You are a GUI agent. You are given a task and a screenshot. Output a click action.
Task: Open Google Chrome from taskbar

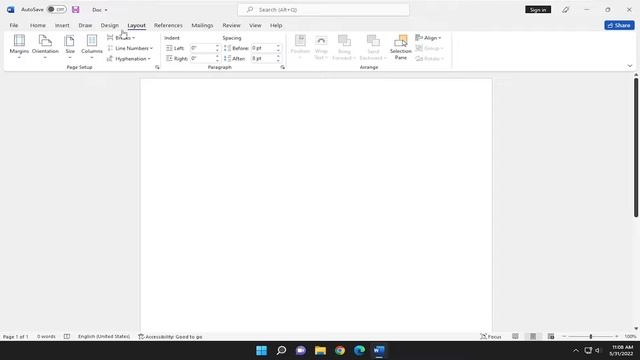[340, 351]
